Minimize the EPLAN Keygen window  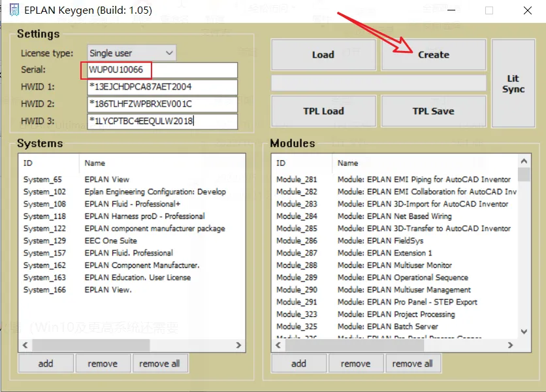pyautogui.click(x=451, y=10)
